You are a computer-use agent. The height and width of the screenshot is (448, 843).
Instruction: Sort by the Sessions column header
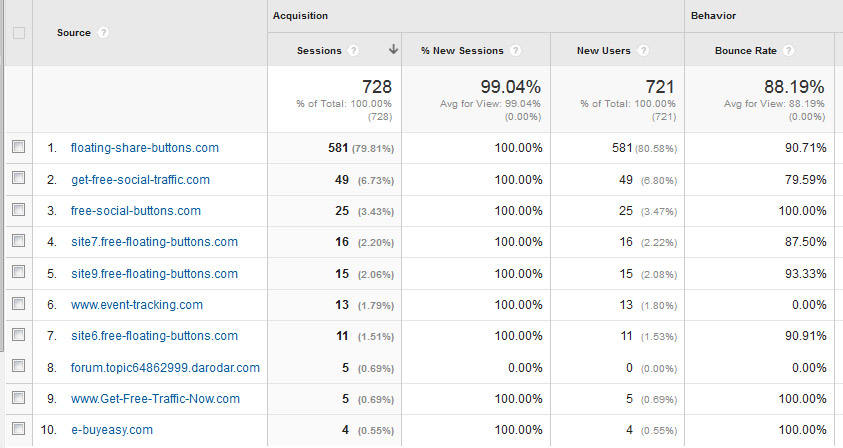point(319,50)
